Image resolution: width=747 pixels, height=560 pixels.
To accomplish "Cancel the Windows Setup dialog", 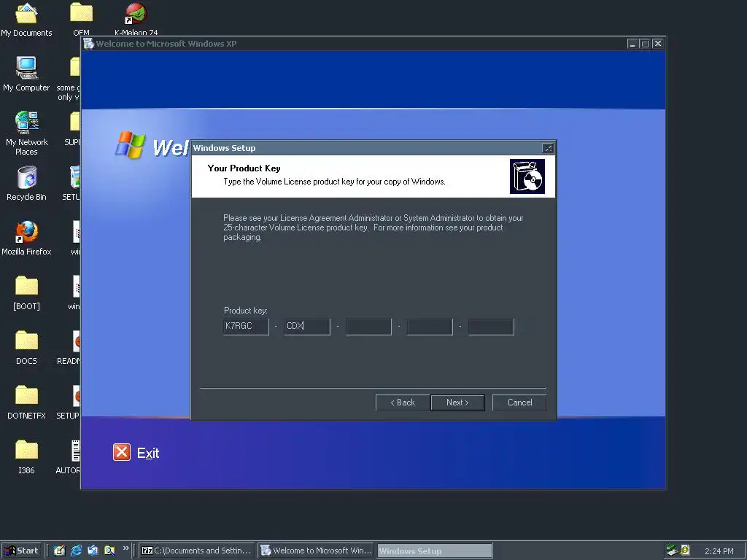I will (x=519, y=402).
